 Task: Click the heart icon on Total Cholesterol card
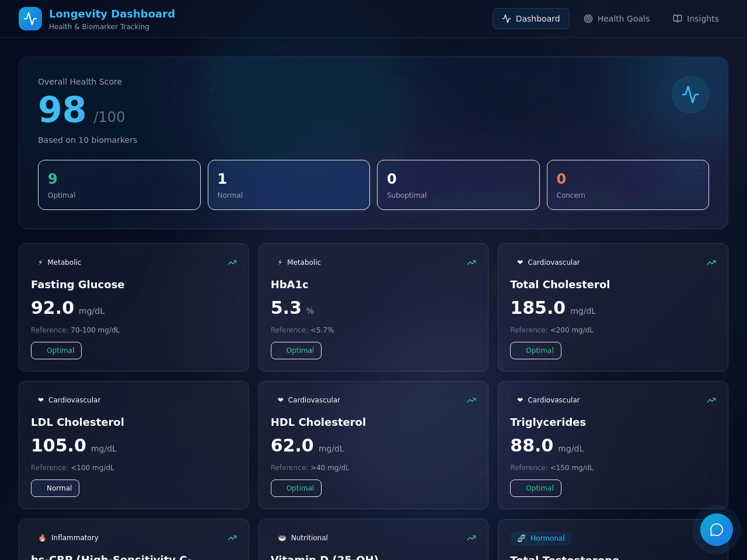[520, 262]
